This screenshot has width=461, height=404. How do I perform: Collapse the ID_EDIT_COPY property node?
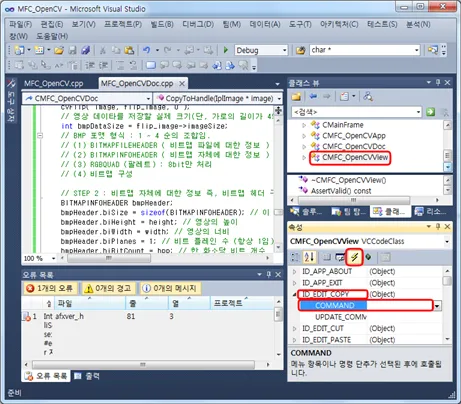click(x=294, y=294)
